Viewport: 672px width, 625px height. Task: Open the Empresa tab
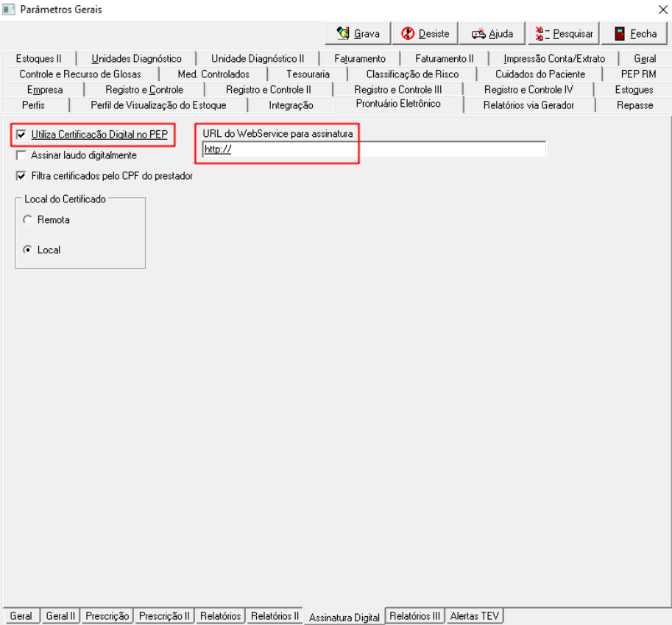tap(45, 90)
